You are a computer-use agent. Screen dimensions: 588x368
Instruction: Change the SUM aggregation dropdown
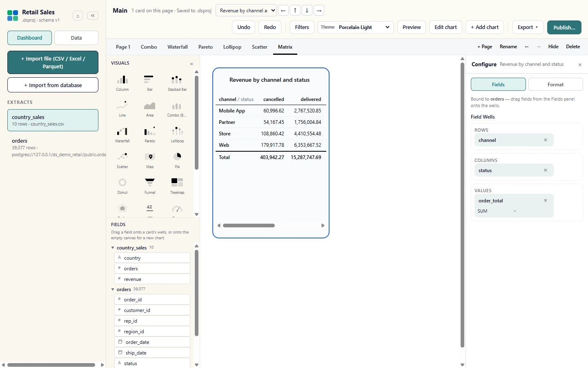(497, 211)
